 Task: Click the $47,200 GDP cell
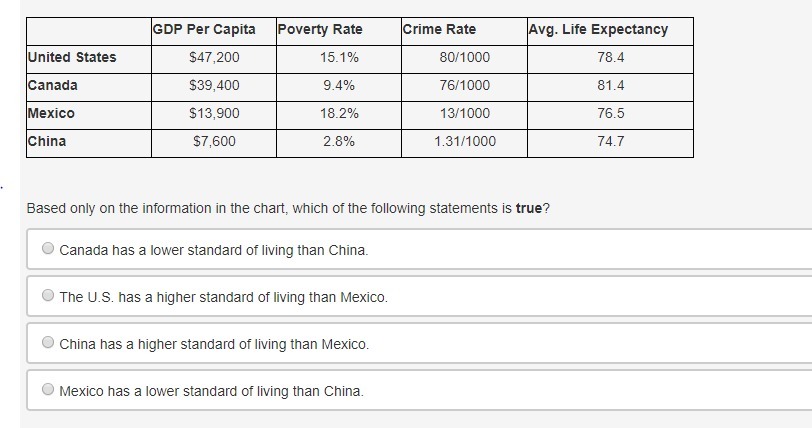pos(214,57)
